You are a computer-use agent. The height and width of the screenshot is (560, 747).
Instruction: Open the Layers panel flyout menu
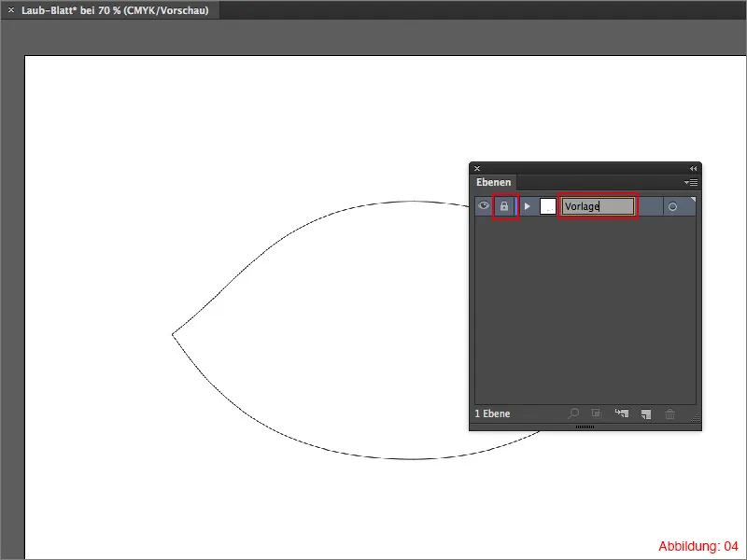[x=690, y=182]
